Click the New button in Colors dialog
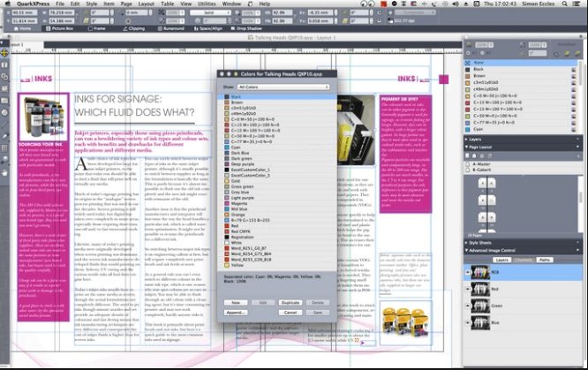Screen dimensions: 588x370 [x=236, y=303]
